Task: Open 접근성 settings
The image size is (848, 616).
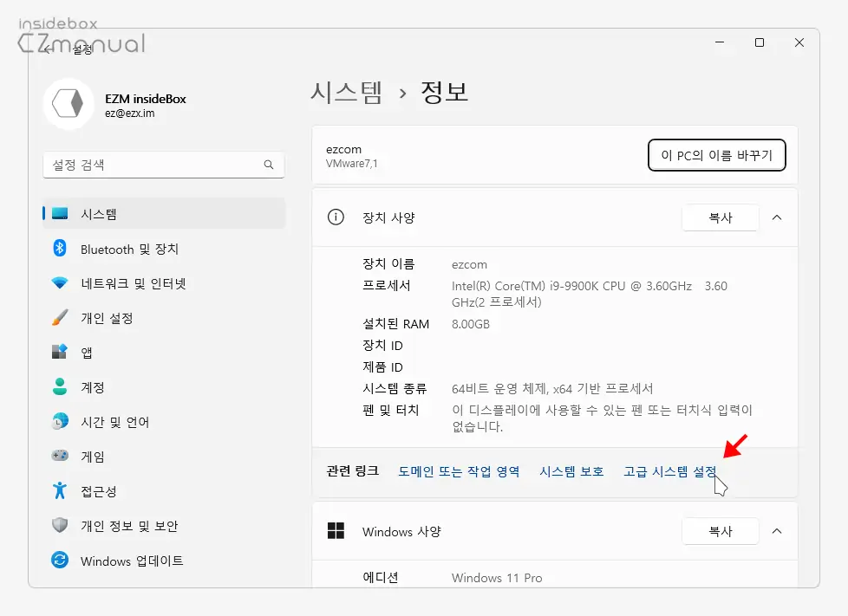Action: click(x=164, y=490)
